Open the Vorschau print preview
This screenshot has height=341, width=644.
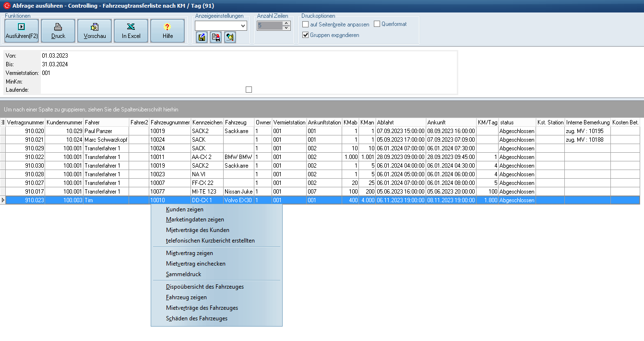click(95, 31)
